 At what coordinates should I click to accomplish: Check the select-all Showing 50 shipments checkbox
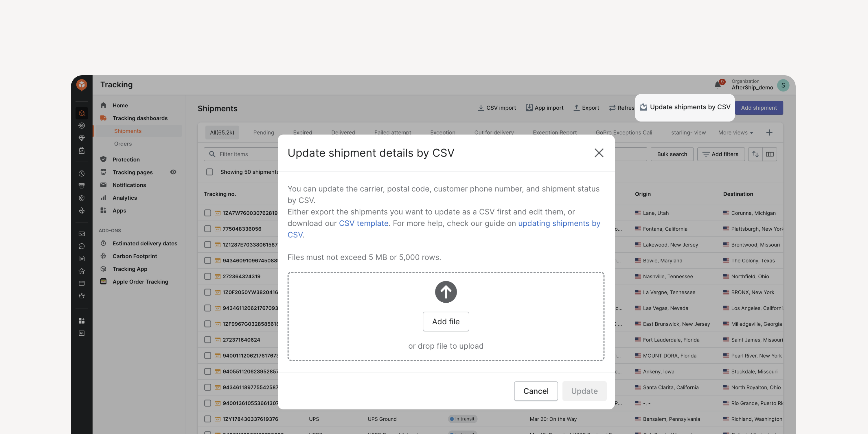pyautogui.click(x=209, y=172)
